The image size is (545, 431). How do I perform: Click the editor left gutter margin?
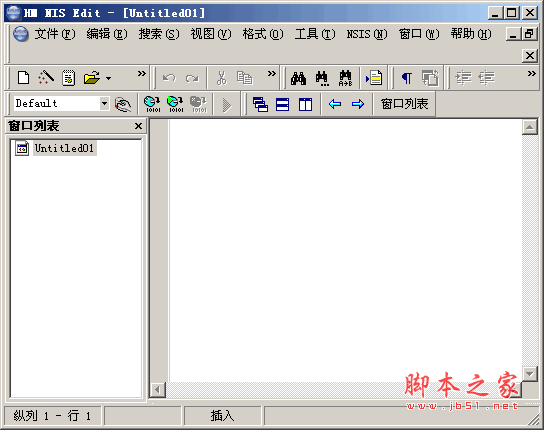(159, 250)
